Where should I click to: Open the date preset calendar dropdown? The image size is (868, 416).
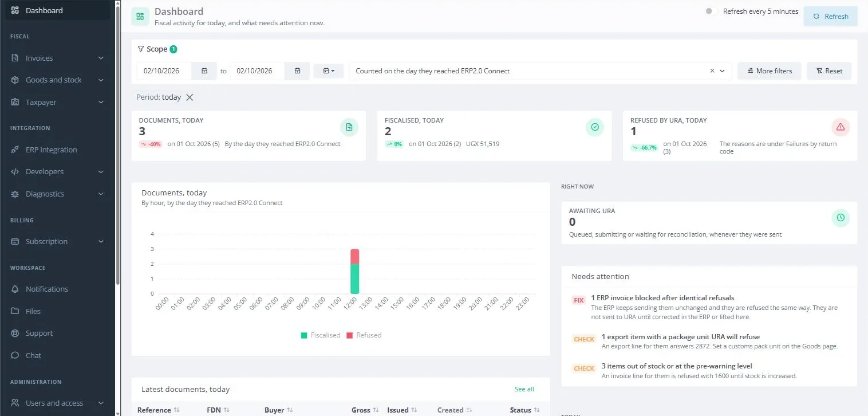[x=329, y=71]
